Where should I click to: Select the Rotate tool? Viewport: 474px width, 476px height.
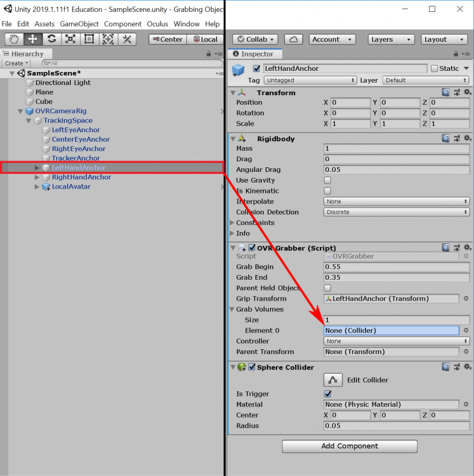(x=52, y=39)
